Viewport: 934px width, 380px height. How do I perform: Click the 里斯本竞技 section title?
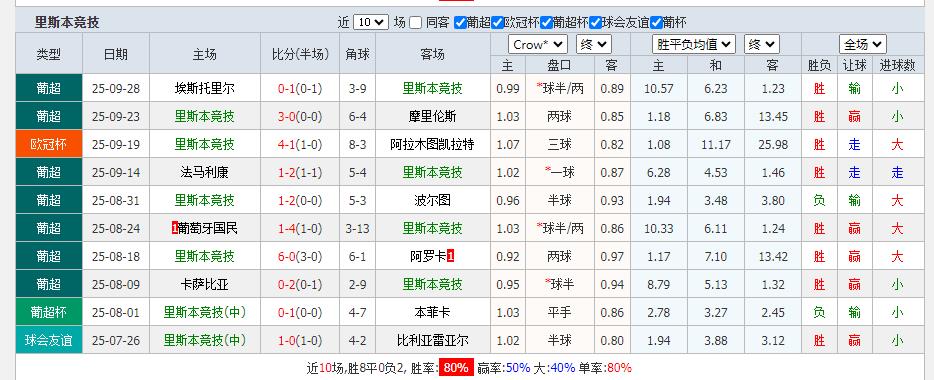(67, 23)
